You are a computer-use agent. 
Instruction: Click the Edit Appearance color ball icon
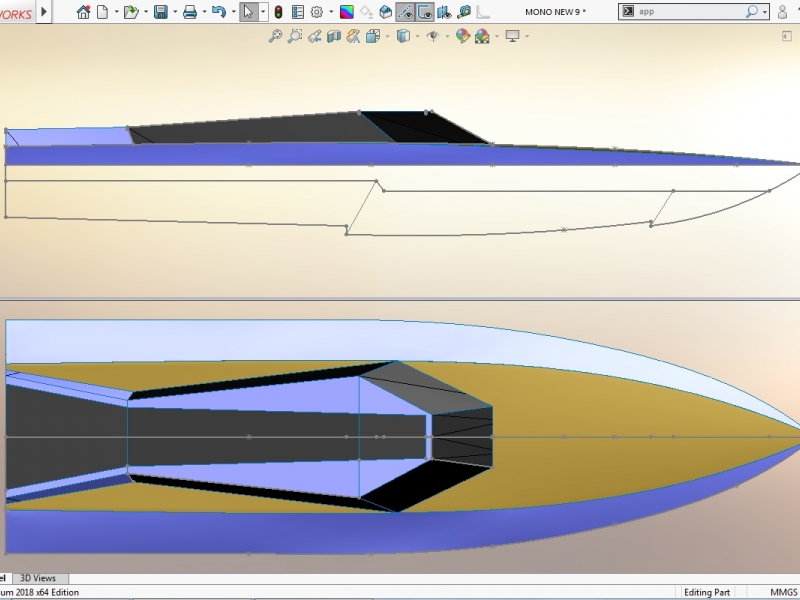463,36
